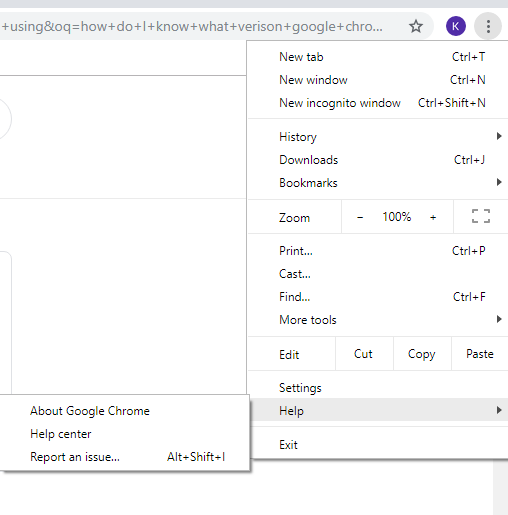
Task: Expand the Bookmarks submenu arrow
Action: [x=499, y=182]
